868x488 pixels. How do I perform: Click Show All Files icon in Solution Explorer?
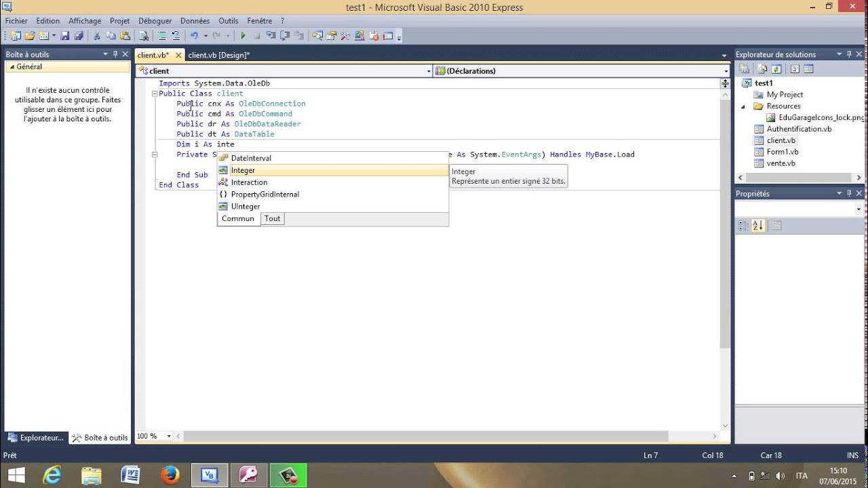click(x=762, y=68)
